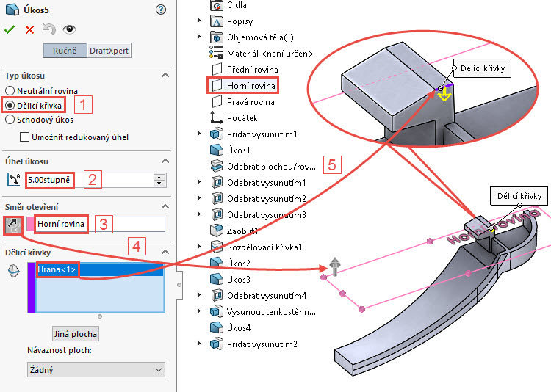Collapse the Směr otevření section
This screenshot has height=392, width=551.
[x=165, y=206]
